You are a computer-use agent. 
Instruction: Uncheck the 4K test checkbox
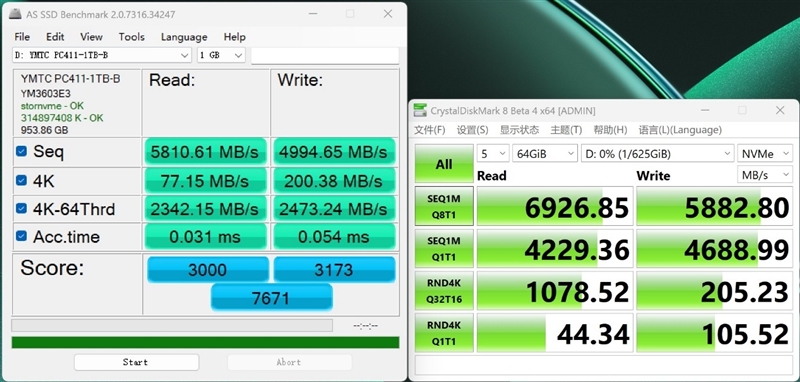click(x=21, y=180)
